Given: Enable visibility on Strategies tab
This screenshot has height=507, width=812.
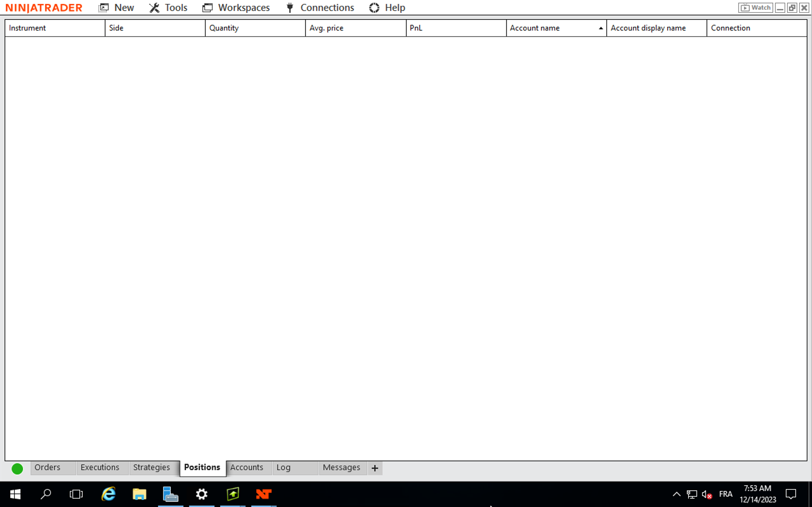Looking at the screenshot, I should 151,467.
